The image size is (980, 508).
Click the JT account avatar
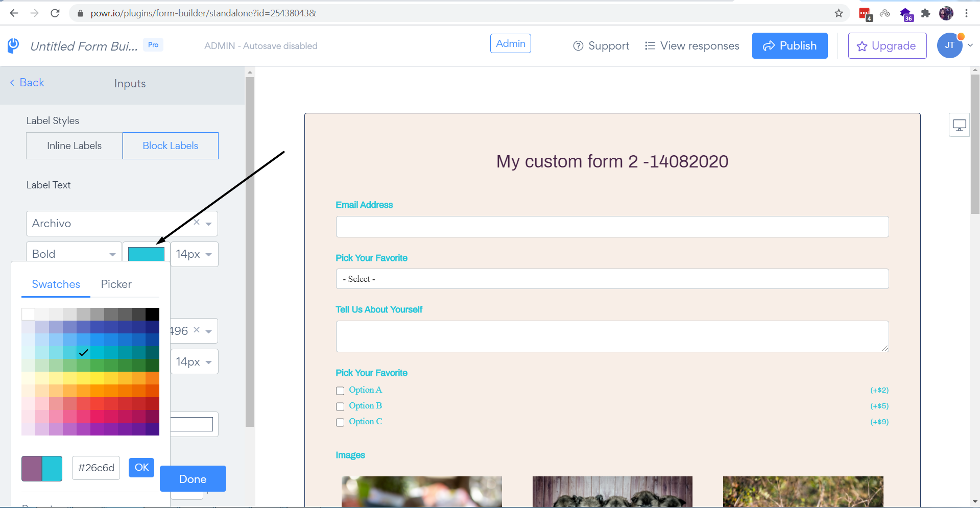point(949,45)
